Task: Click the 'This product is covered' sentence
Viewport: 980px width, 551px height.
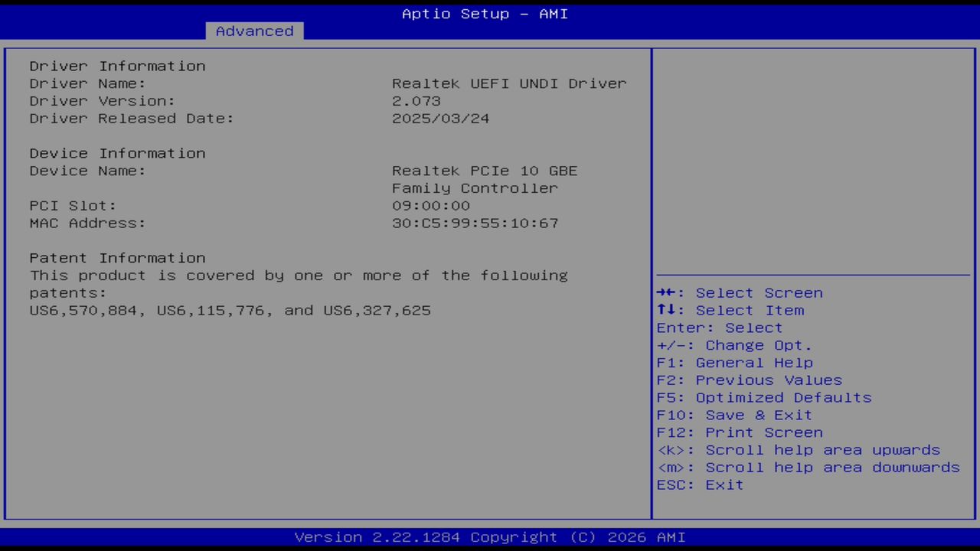Action: pyautogui.click(x=299, y=275)
